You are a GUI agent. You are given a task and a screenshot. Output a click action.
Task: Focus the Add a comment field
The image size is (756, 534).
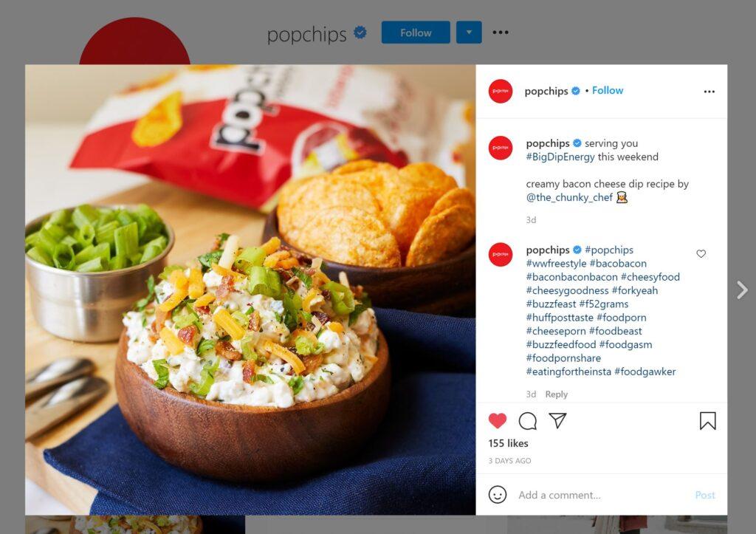[602, 495]
